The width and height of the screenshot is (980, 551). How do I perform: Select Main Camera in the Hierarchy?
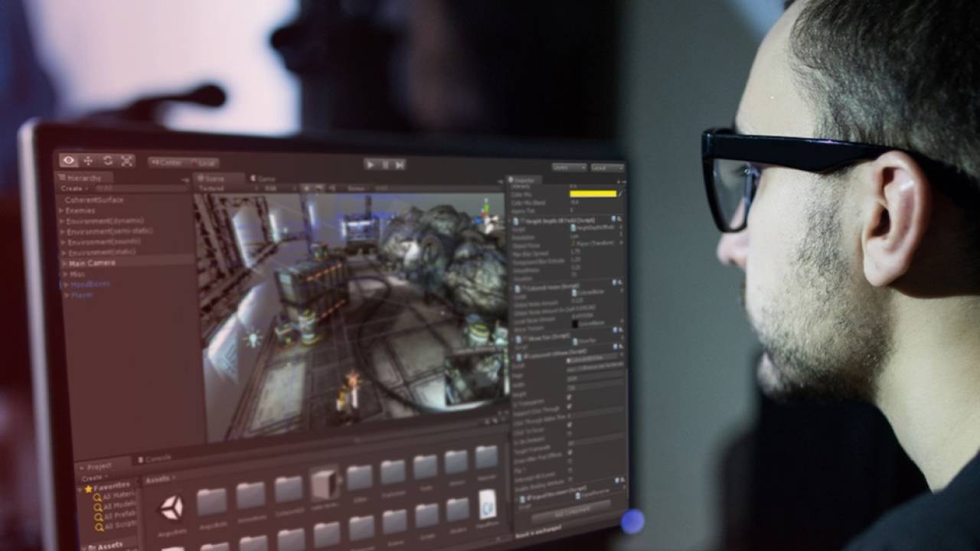[92, 262]
